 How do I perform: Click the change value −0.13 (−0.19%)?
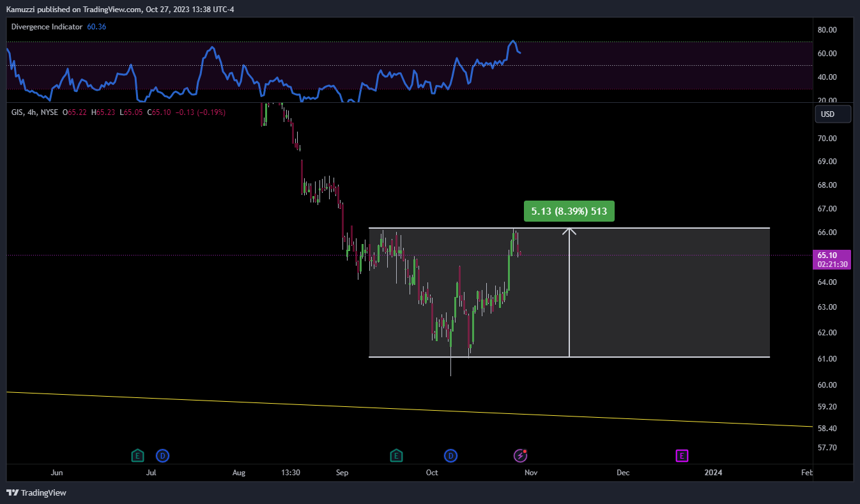201,112
